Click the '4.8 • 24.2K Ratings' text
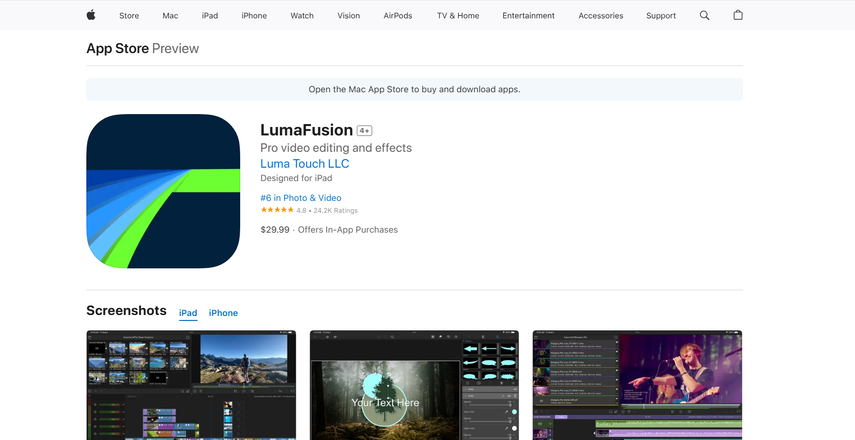 pos(327,210)
